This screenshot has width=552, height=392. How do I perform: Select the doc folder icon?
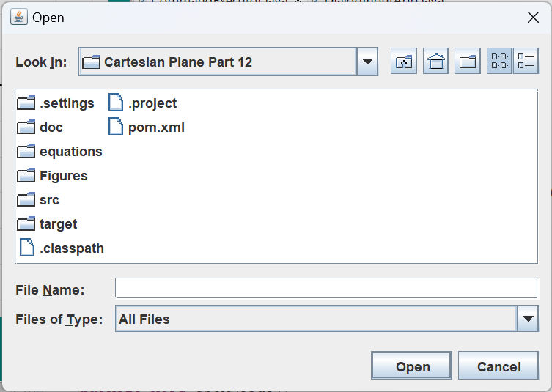pos(26,127)
